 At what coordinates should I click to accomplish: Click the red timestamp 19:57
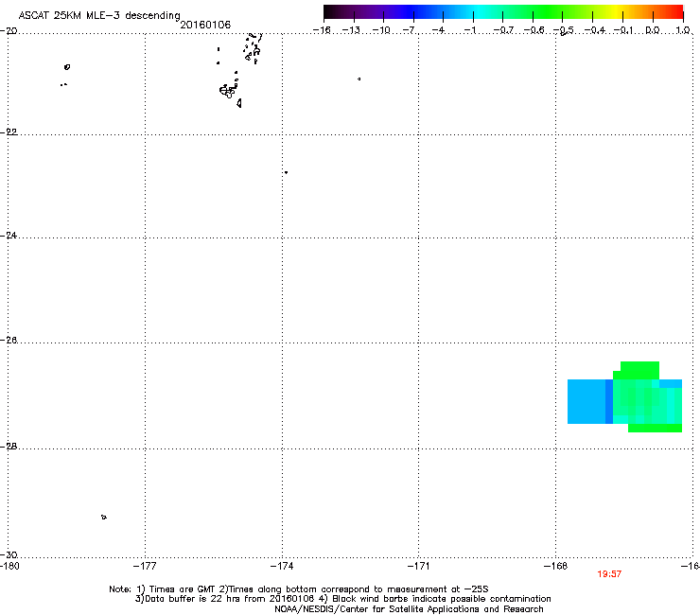[609, 574]
